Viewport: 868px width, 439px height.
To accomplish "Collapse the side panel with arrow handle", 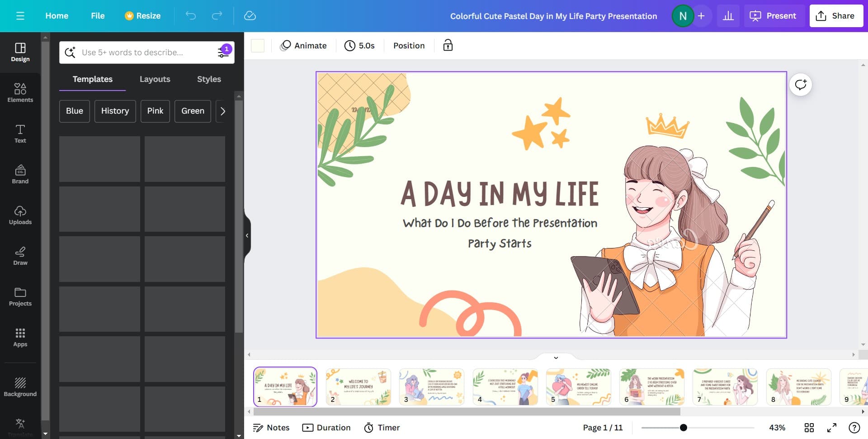I will pyautogui.click(x=247, y=235).
